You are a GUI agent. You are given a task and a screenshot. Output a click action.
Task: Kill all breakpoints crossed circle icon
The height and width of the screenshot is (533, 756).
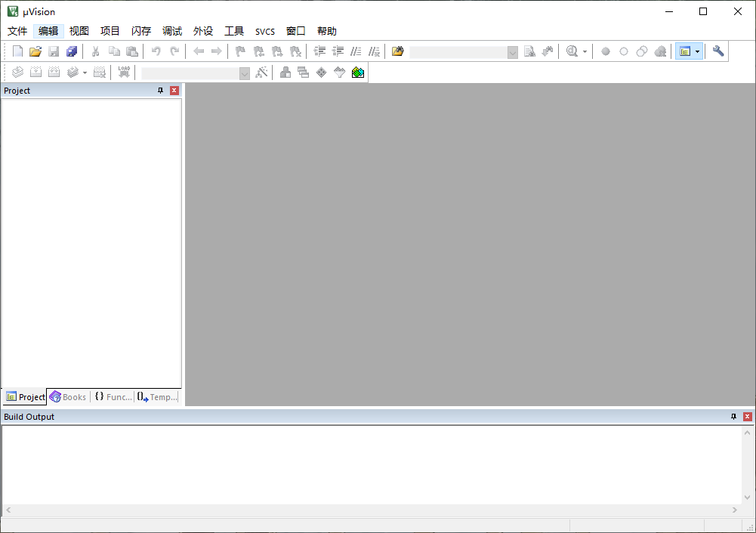click(x=661, y=51)
